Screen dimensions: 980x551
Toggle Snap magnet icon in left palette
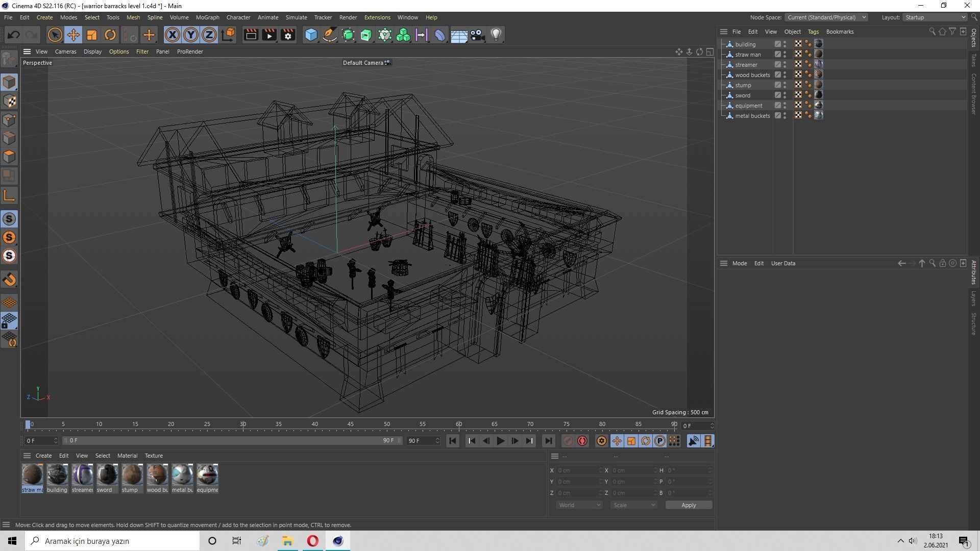click(9, 280)
